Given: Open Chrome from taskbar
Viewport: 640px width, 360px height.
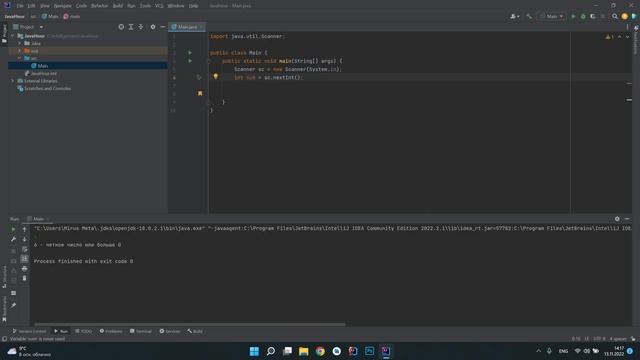Looking at the screenshot, I should [x=320, y=351].
